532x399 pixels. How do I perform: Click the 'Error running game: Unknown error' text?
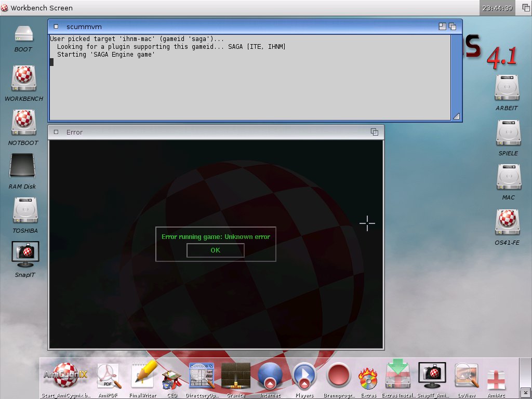tap(216, 237)
